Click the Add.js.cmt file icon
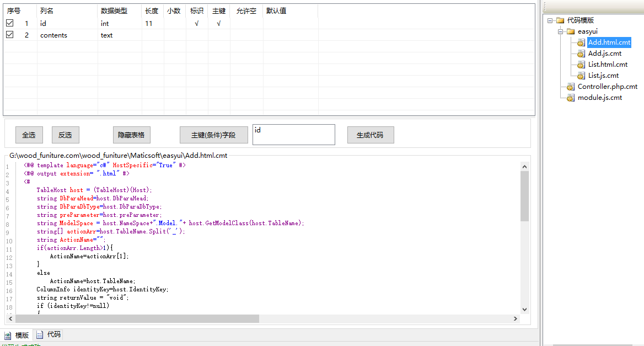This screenshot has width=644, height=346. (581, 54)
